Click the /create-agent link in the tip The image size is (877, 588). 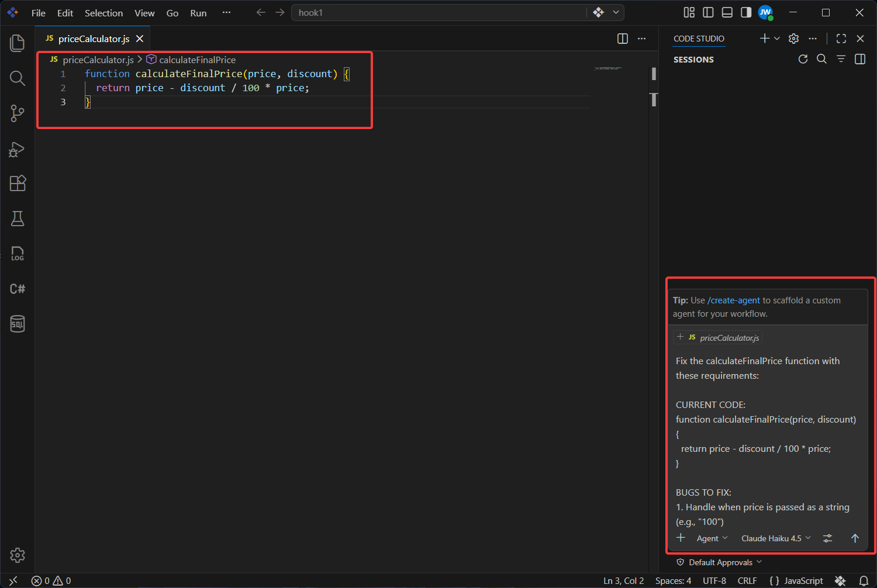pos(734,300)
